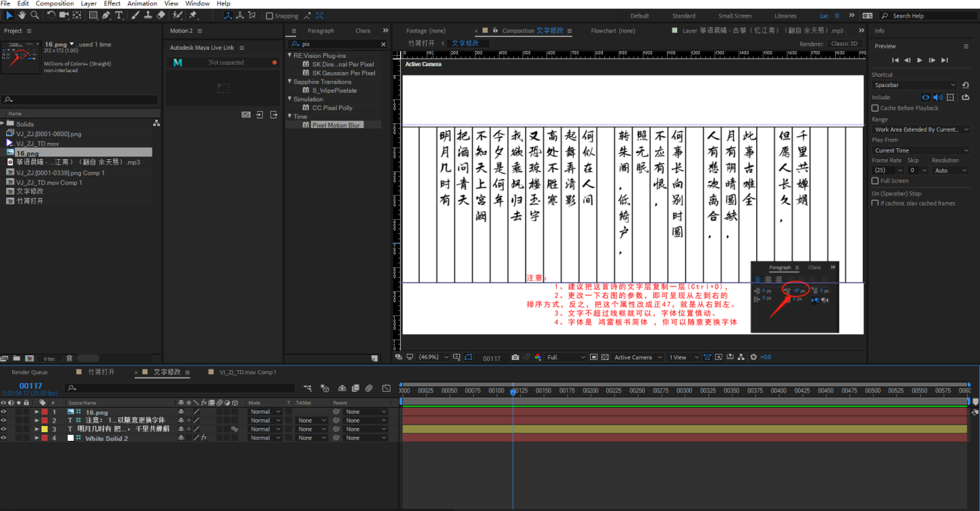
Task: Click the yellow label swatch of layer 3
Action: pyautogui.click(x=45, y=429)
